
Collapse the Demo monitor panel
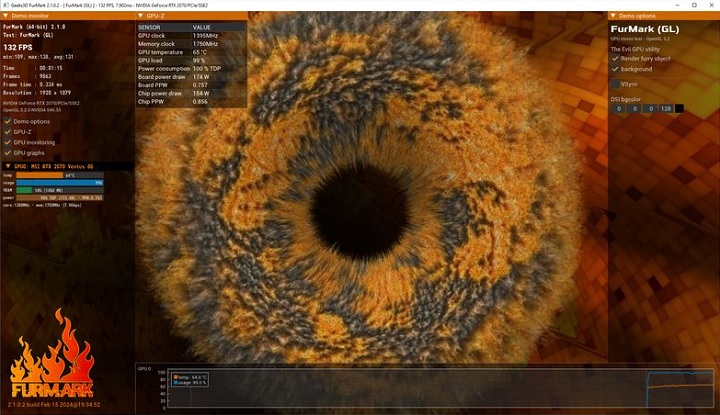point(6,17)
